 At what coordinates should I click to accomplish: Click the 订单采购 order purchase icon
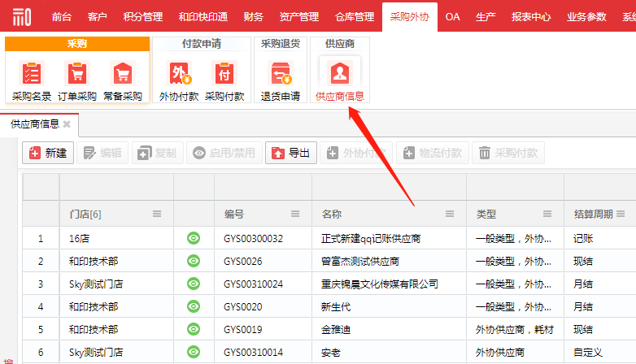click(77, 75)
